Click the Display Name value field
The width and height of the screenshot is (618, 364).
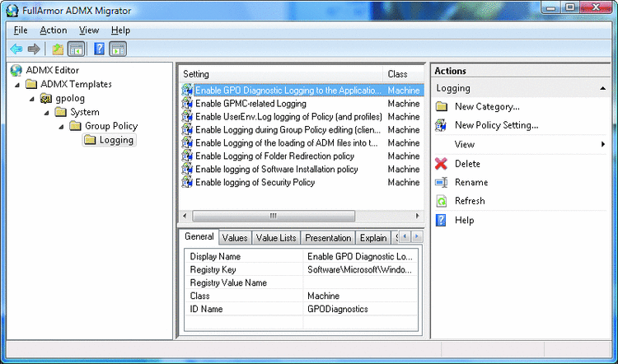360,256
